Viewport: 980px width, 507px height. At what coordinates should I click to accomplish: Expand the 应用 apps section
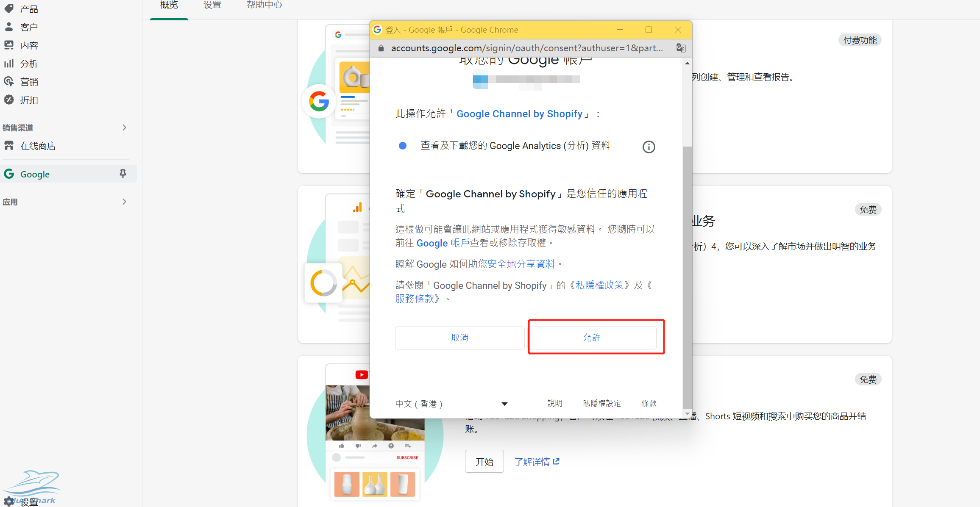(x=124, y=202)
